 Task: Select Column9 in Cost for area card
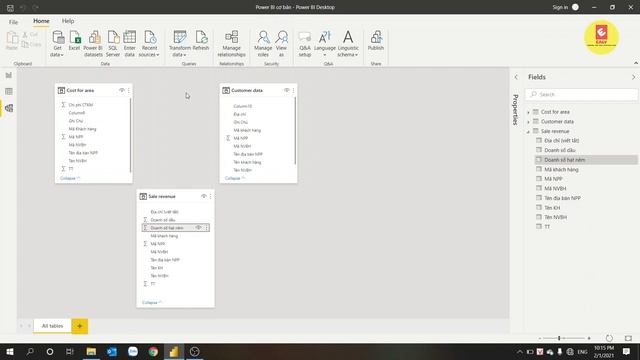77,113
